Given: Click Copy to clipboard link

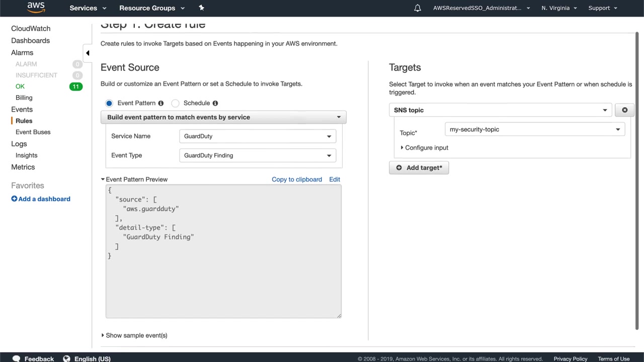Looking at the screenshot, I should click(296, 179).
